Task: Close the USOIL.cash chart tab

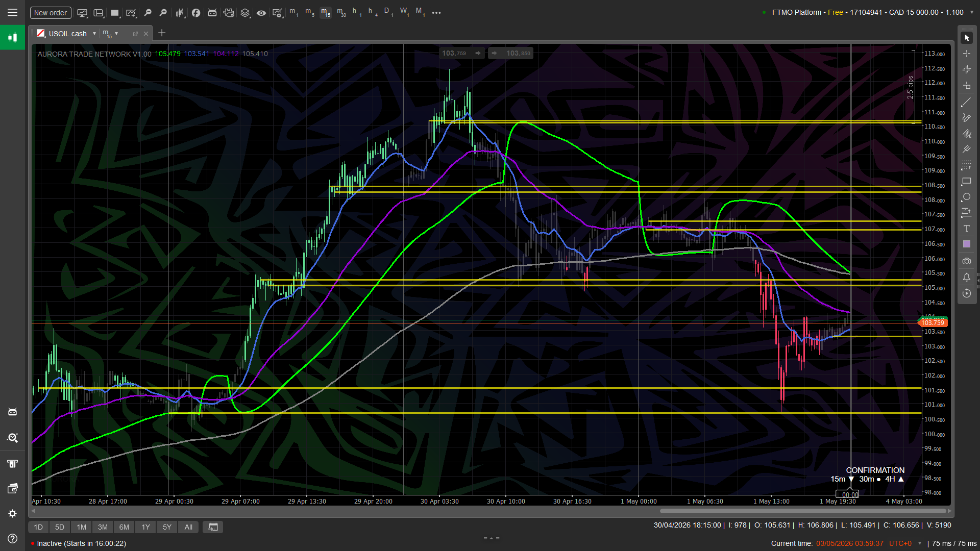Action: [146, 34]
